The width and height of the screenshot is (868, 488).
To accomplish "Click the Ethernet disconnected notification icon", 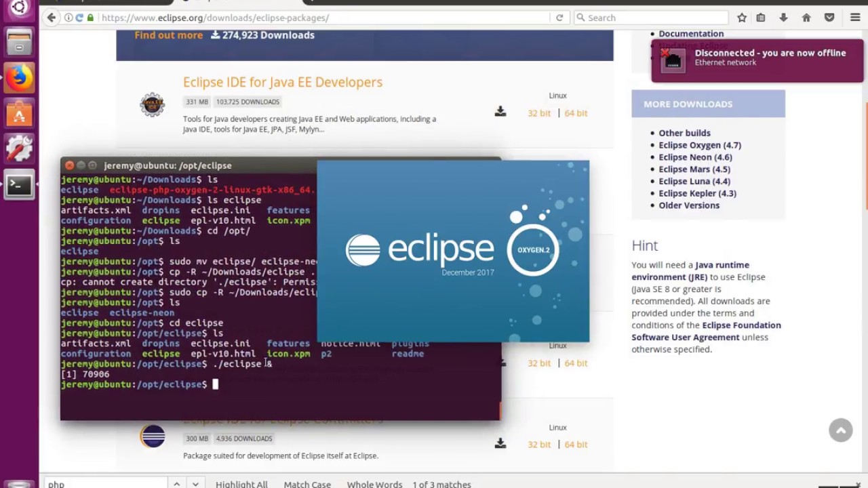I will click(673, 60).
